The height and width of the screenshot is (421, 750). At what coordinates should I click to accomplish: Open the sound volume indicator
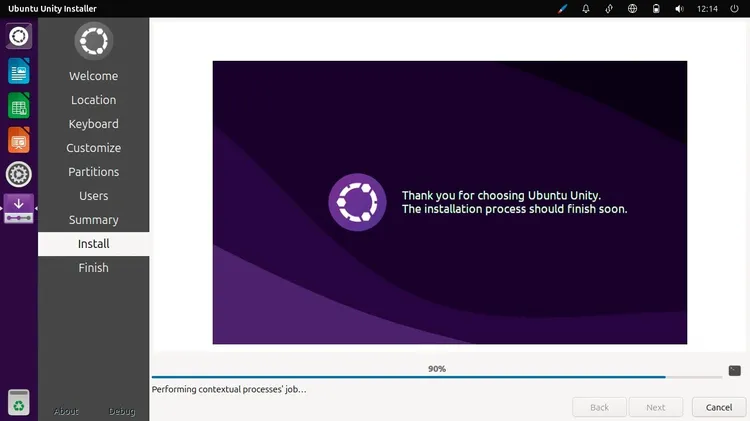pyautogui.click(x=679, y=9)
